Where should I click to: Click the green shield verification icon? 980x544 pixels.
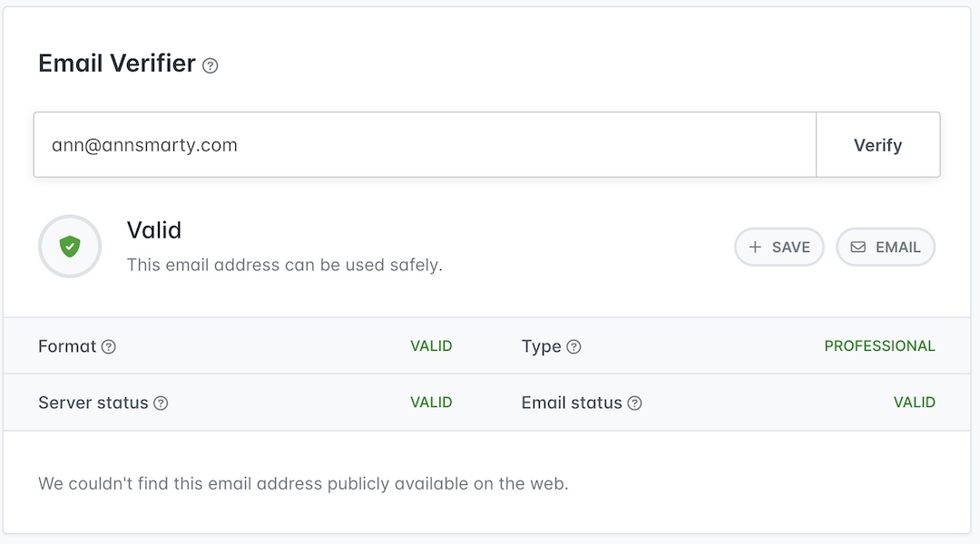(70, 246)
